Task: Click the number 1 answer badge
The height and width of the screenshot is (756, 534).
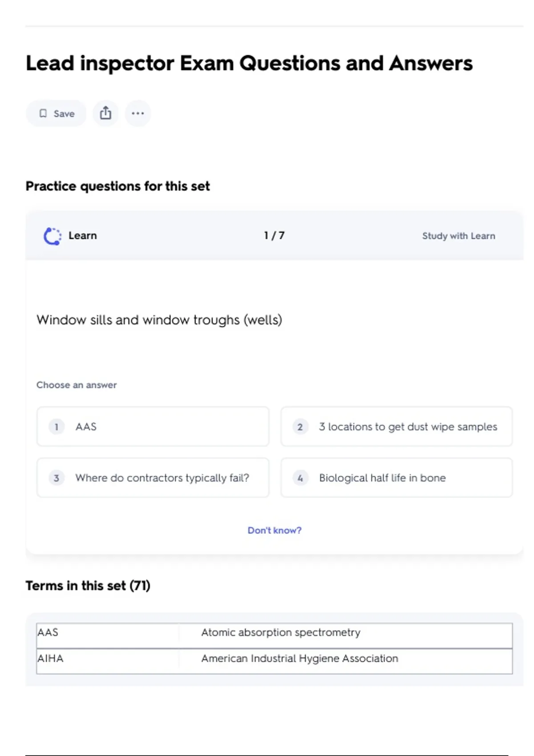Action: point(57,427)
